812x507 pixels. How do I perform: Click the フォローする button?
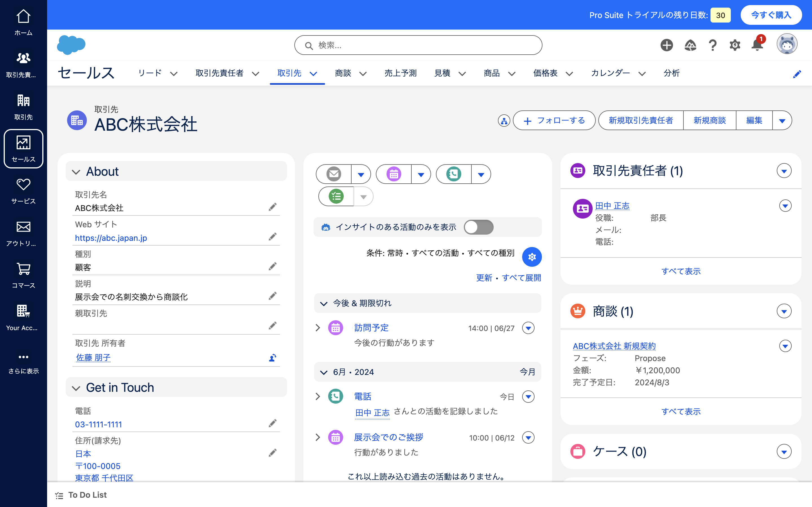(x=554, y=120)
